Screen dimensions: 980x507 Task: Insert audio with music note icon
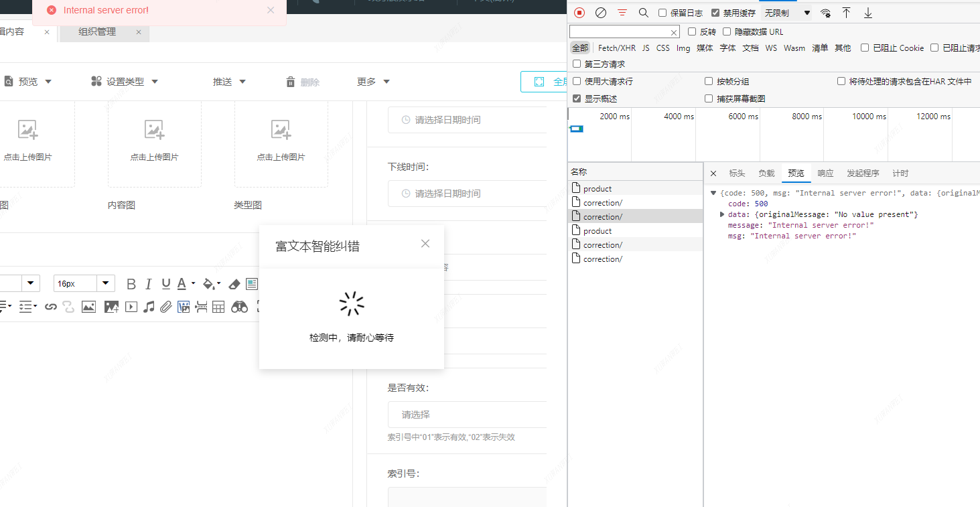tap(149, 307)
